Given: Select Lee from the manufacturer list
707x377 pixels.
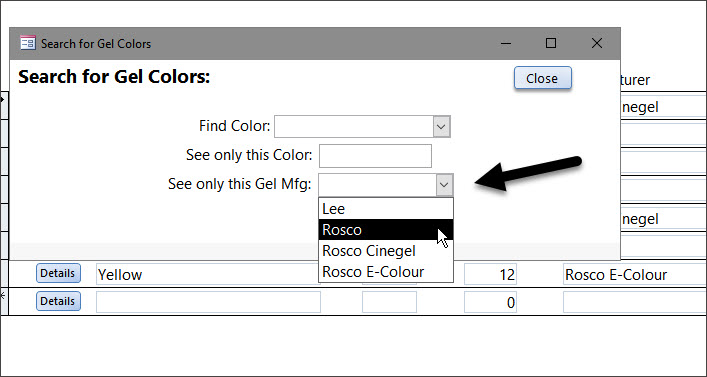Looking at the screenshot, I should click(x=386, y=209).
